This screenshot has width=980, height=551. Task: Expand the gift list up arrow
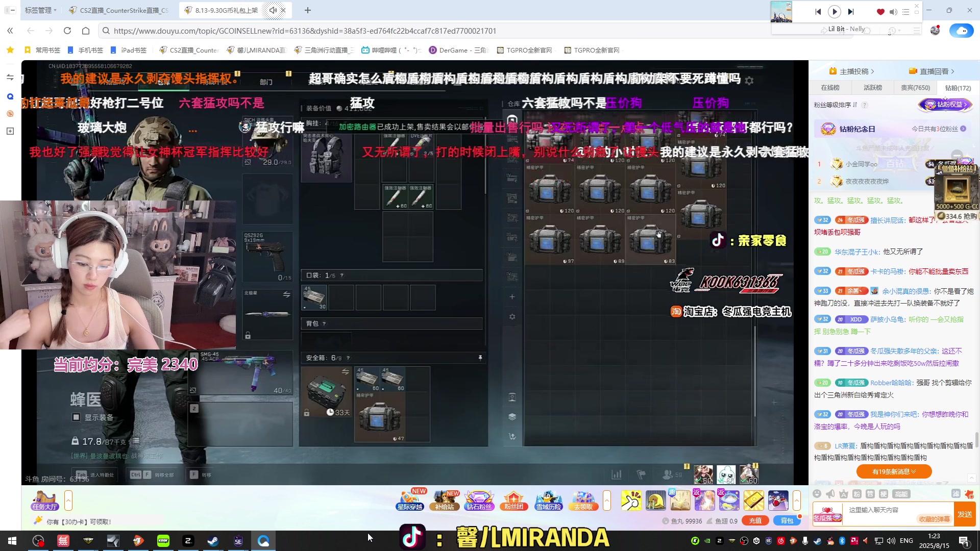pos(797,500)
